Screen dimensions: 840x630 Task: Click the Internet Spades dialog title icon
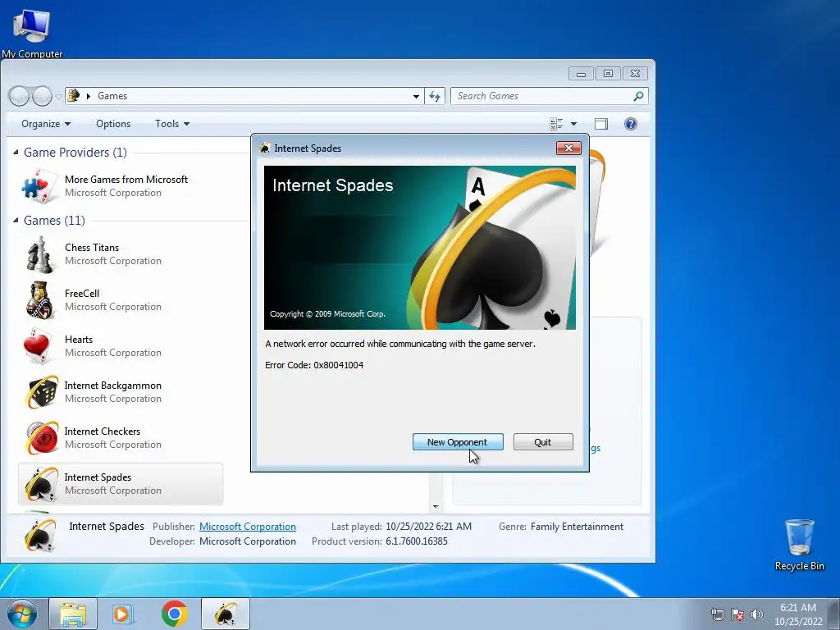tap(265, 148)
